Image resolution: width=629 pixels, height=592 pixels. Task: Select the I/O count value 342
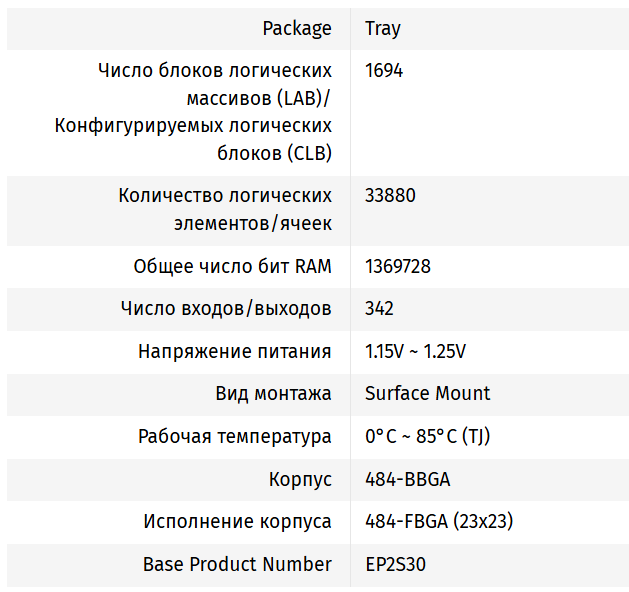[380, 308]
